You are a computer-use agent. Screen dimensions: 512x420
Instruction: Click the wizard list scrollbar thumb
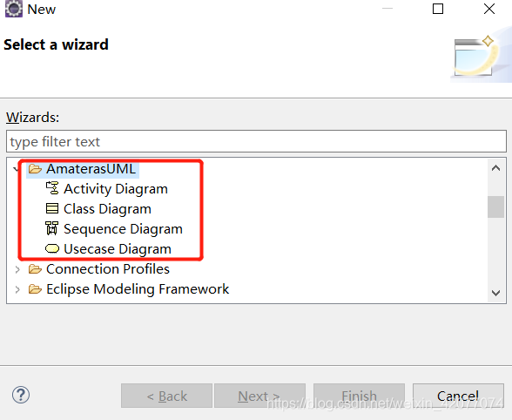point(495,207)
